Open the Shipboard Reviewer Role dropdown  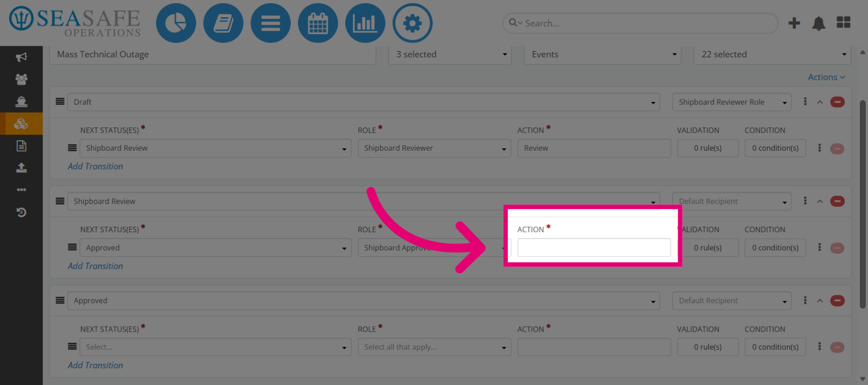tap(731, 102)
